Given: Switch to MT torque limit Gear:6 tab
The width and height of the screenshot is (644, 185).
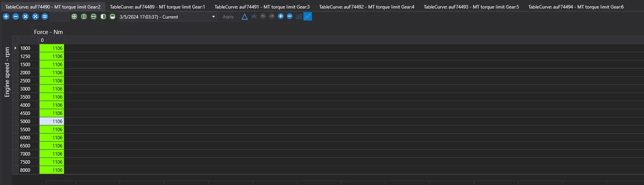Looking at the screenshot, I should pyautogui.click(x=576, y=7).
